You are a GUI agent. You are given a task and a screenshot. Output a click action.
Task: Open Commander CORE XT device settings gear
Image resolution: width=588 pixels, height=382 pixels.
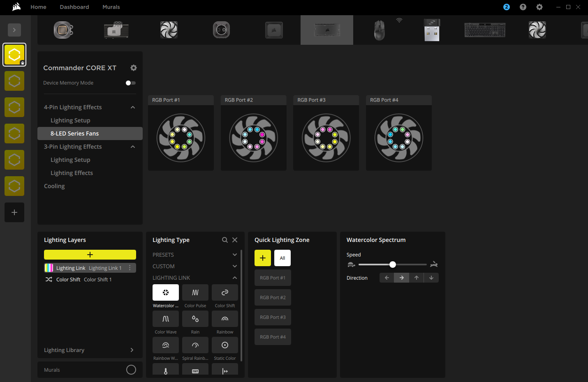coord(134,67)
